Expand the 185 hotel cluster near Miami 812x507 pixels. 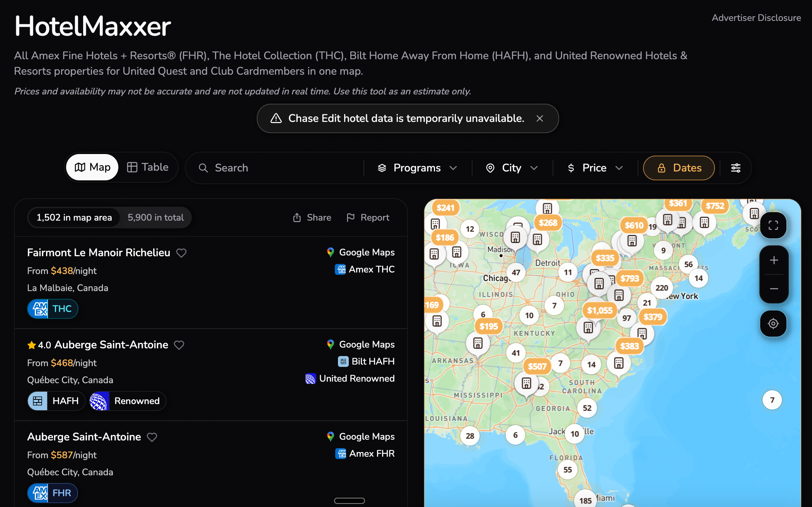[585, 501]
